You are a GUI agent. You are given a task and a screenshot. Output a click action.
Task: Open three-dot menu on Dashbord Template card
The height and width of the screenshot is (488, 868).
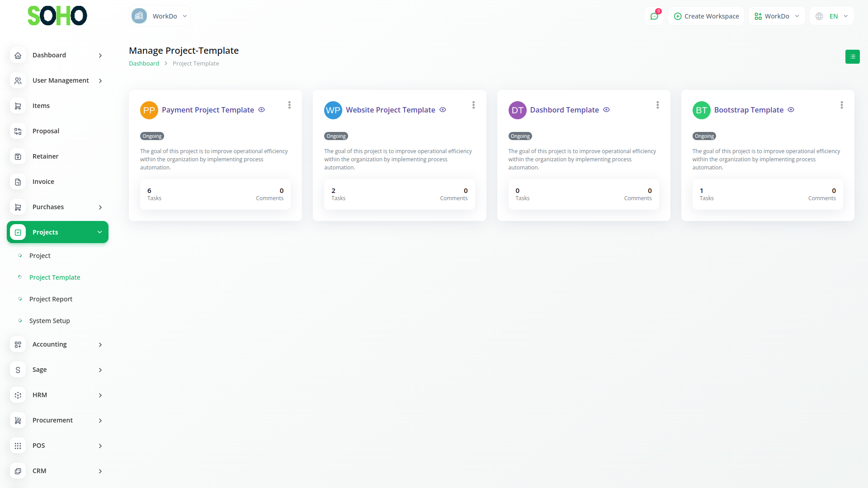click(657, 105)
